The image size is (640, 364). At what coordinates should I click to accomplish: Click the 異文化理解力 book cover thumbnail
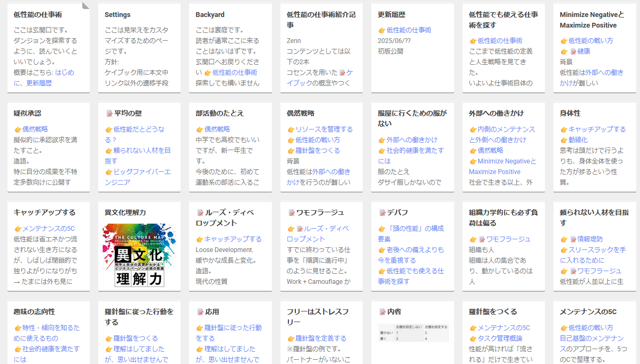coord(139,255)
